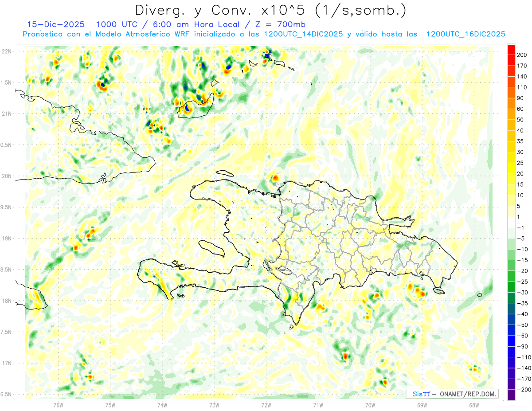Click the positive 110 color scale label
Viewport: 532px width, 411px height.
pyautogui.click(x=522, y=87)
